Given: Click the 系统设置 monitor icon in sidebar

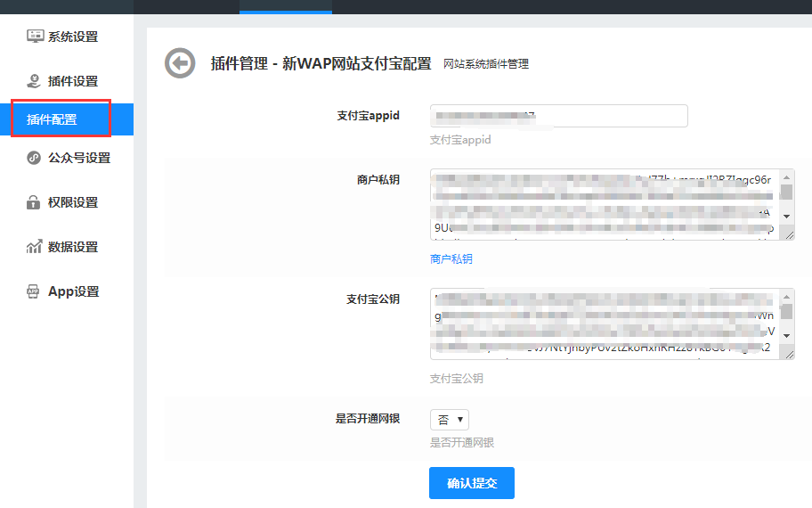Looking at the screenshot, I should coord(35,37).
